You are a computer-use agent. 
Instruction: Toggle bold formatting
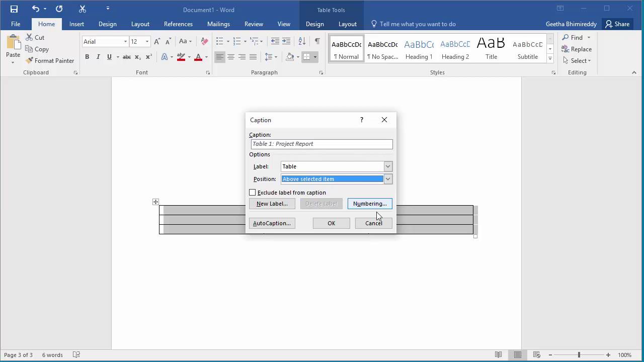87,57
